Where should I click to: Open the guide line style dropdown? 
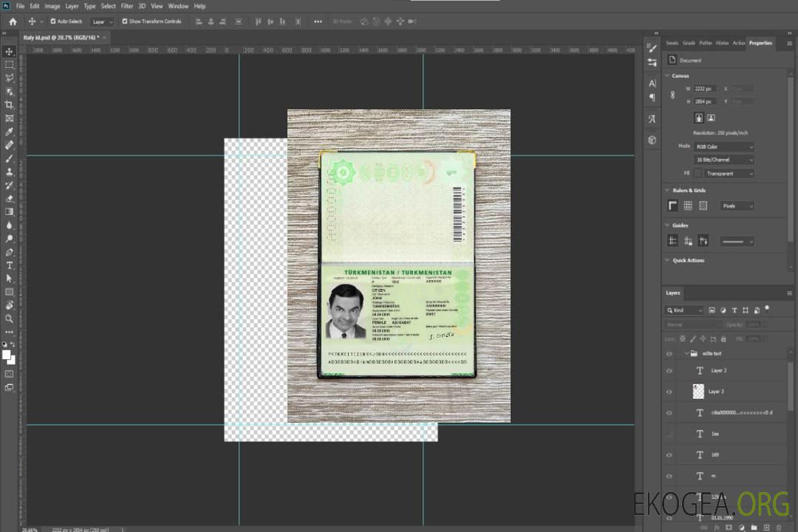pos(737,242)
